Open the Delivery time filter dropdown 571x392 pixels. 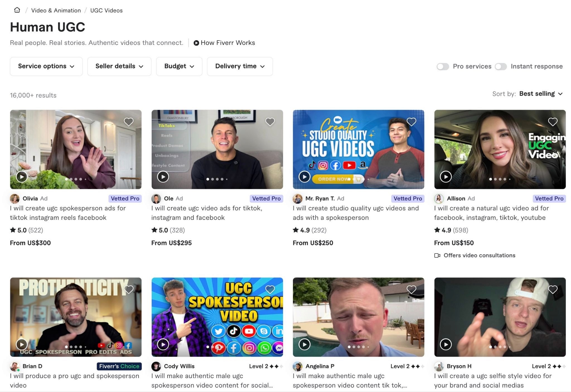coord(240,66)
